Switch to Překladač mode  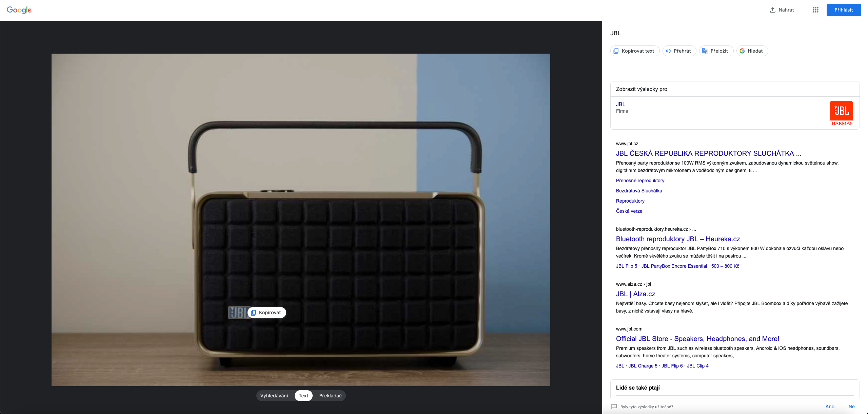point(330,396)
